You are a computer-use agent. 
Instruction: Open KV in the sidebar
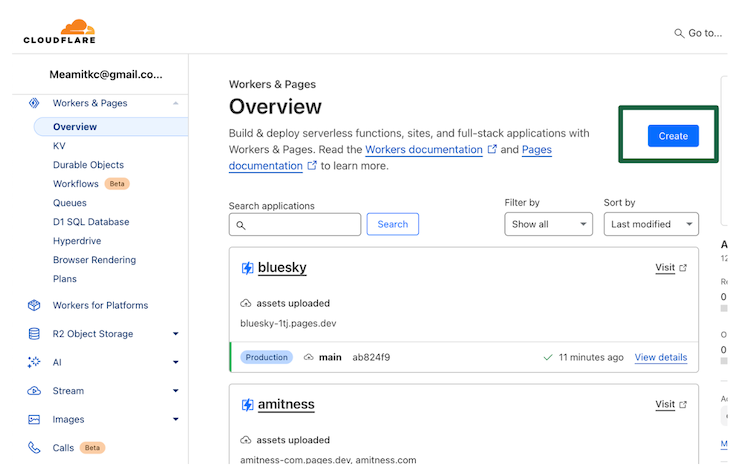[59, 146]
